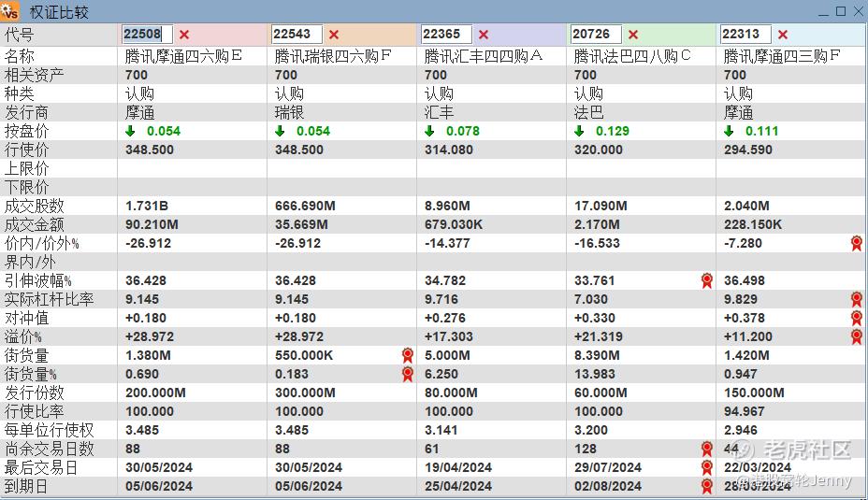This screenshot has height=500, width=868.
Task: Click the 实际杠杆比率 row label
Action: (x=49, y=299)
